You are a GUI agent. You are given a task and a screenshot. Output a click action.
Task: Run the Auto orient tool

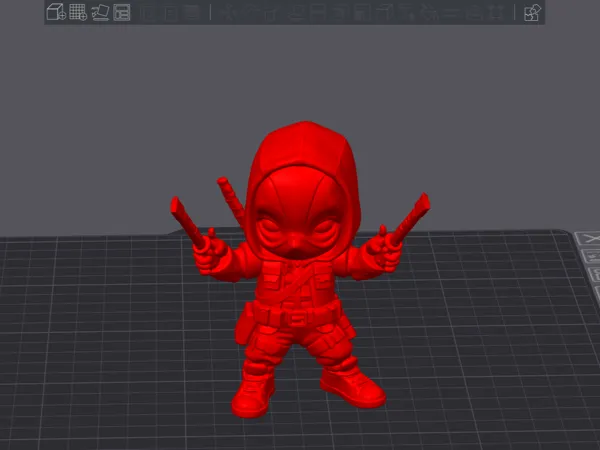(100, 12)
